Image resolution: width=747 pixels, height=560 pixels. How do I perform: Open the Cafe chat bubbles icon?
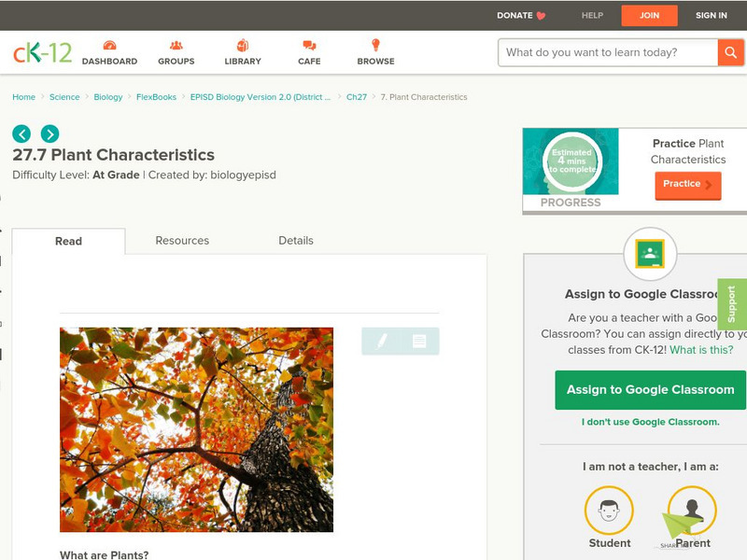point(309,46)
